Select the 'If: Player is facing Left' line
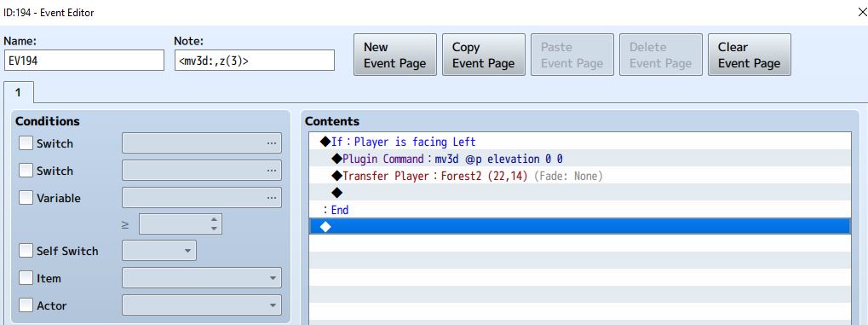868x325 pixels. click(x=579, y=142)
